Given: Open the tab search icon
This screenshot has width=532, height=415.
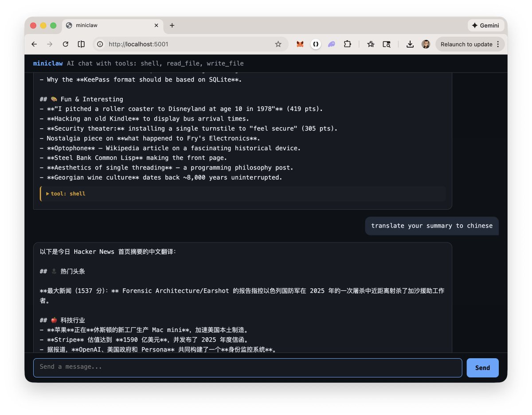Looking at the screenshot, I should click(387, 44).
